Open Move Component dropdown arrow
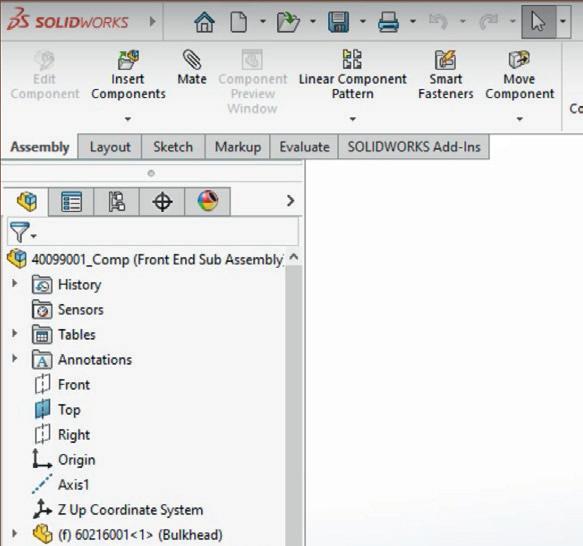 coord(520,119)
